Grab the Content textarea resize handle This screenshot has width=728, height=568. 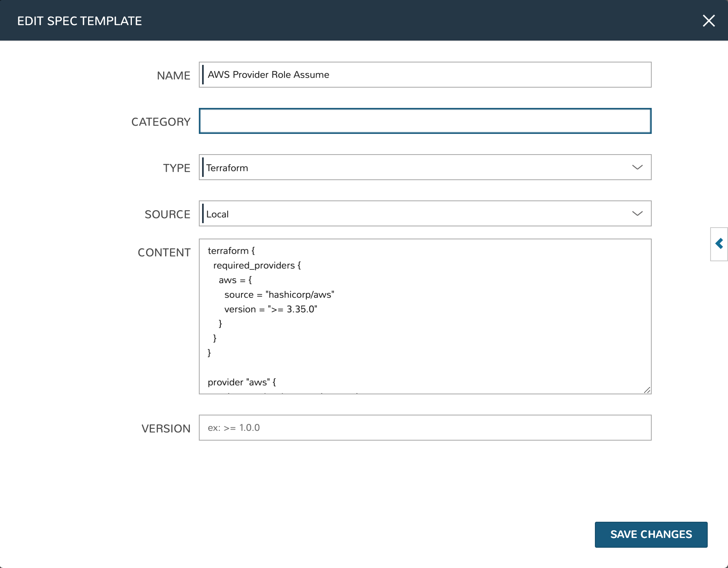(x=647, y=390)
